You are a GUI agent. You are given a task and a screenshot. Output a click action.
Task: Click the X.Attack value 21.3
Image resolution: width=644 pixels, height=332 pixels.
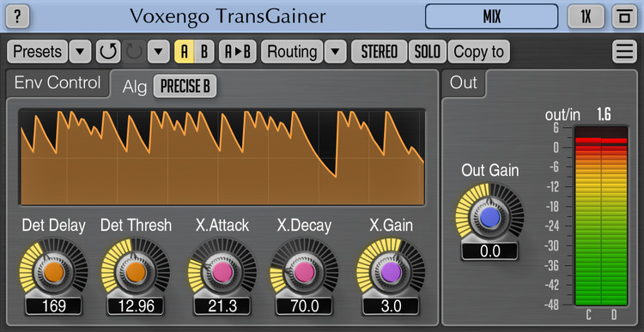[x=222, y=306]
